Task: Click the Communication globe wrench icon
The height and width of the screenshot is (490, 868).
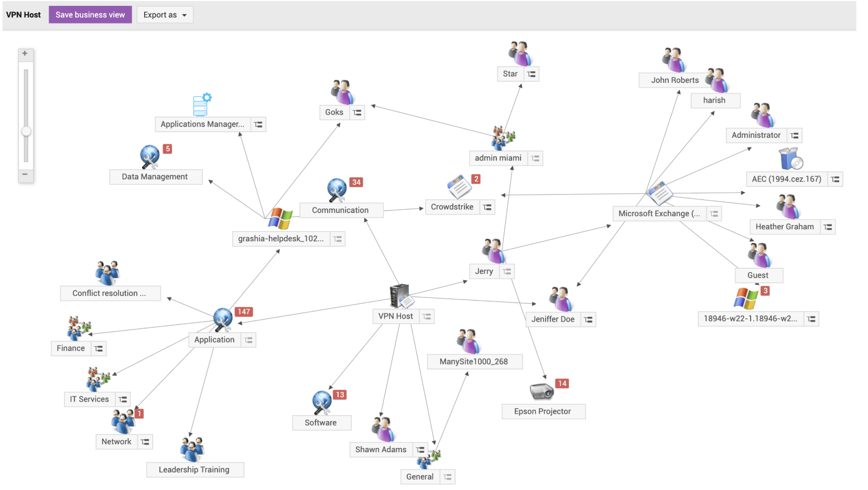Action: pos(337,190)
